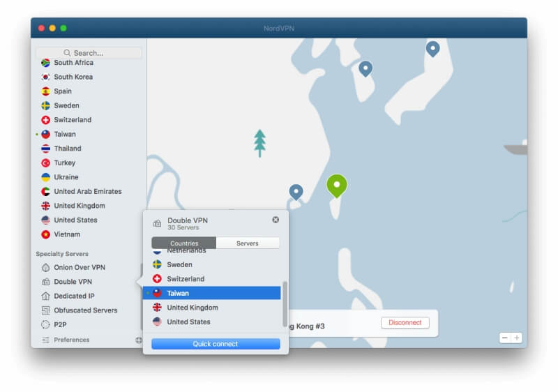Click the red Disconnect button
Screen dimensions: 558x392
pyautogui.click(x=405, y=323)
